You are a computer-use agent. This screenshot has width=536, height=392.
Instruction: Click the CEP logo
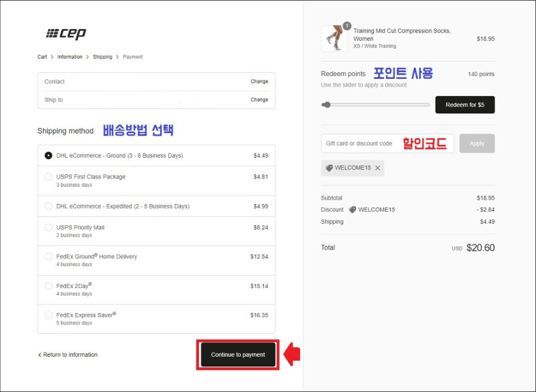(x=66, y=33)
